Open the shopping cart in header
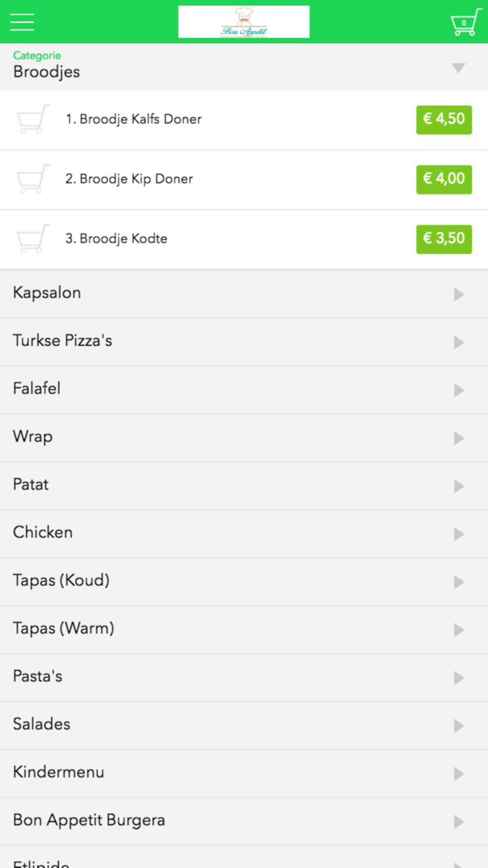 (x=465, y=22)
